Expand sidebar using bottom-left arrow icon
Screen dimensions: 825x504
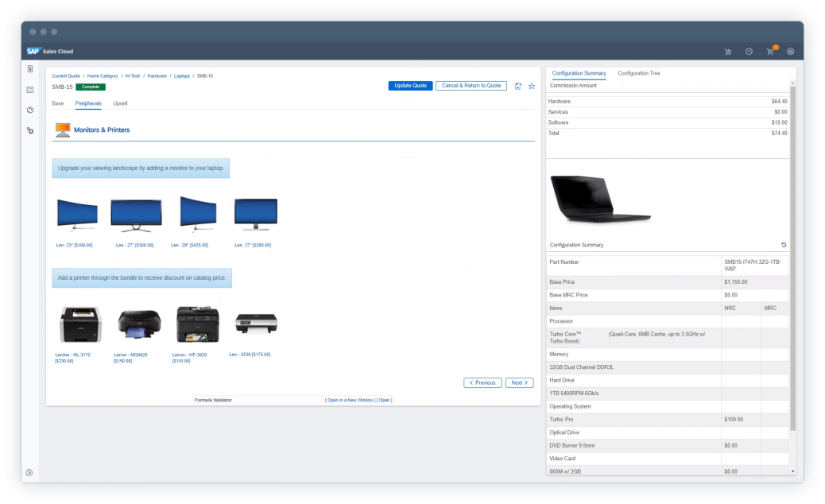(29, 472)
